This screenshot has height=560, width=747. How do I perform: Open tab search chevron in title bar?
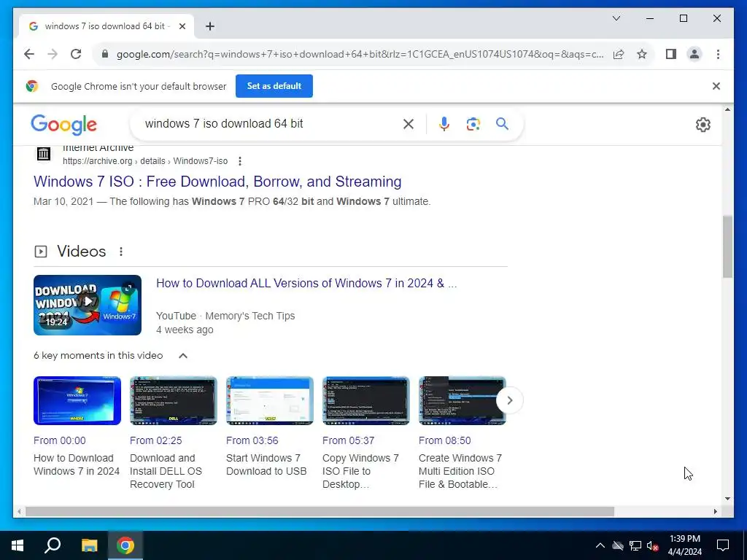(x=616, y=18)
